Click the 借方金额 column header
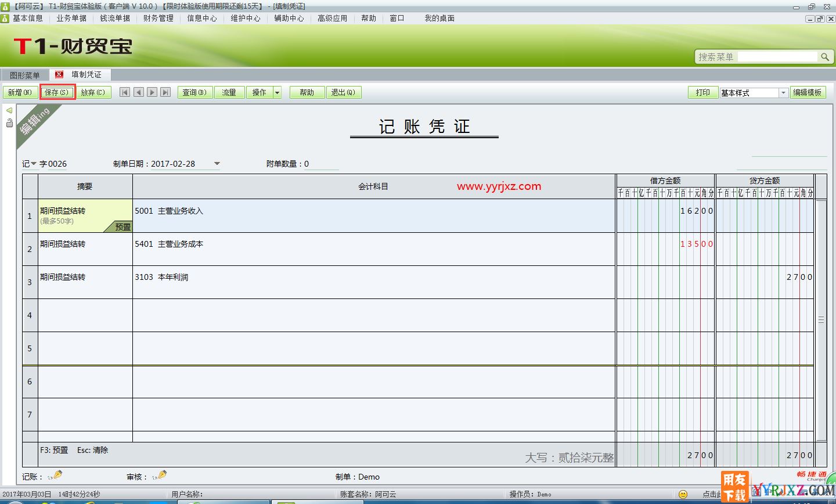The height and width of the screenshot is (504, 836). [x=665, y=181]
